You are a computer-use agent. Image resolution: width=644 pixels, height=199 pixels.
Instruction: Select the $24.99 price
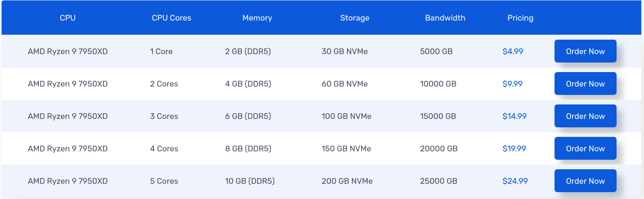click(515, 181)
